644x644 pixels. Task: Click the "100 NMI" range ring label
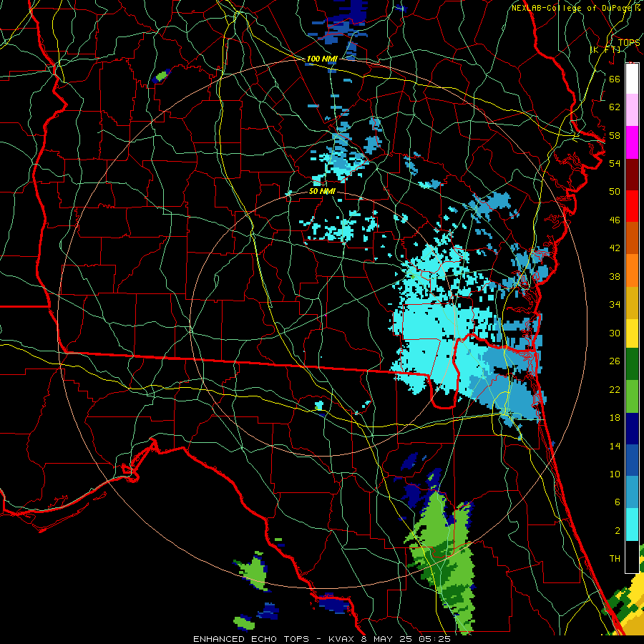pos(321,59)
